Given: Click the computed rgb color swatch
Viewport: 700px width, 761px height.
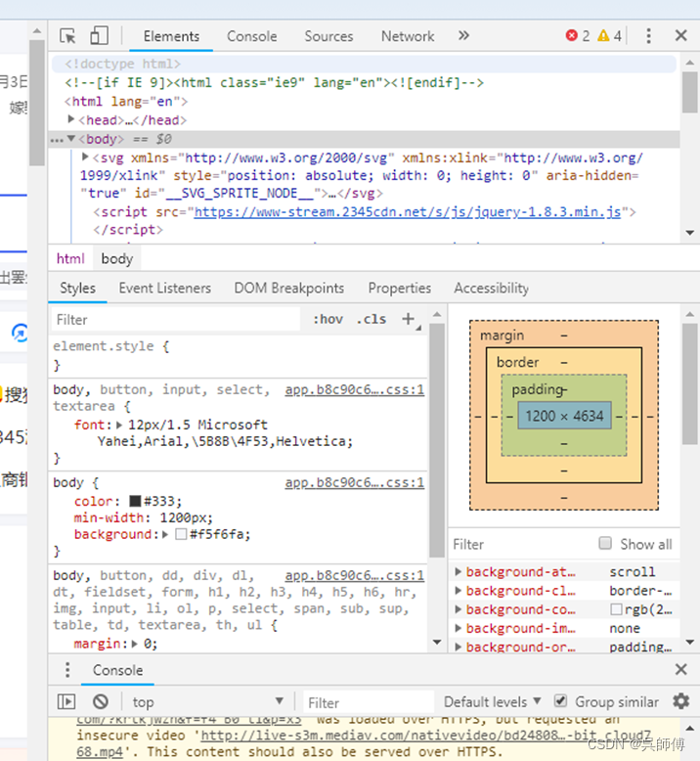Looking at the screenshot, I should (x=616, y=609).
